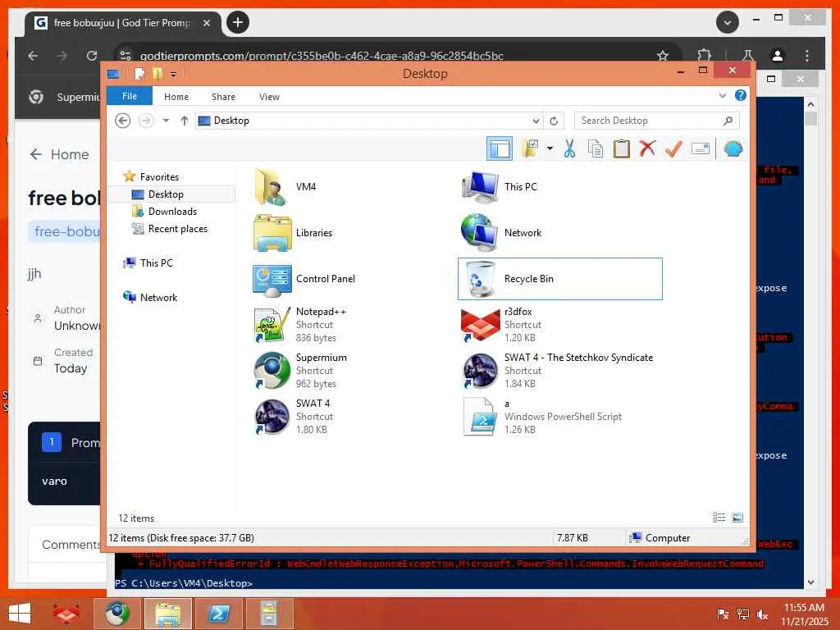Click Quick Access new folder icon
Screen dimensions: 840x630
157,73
